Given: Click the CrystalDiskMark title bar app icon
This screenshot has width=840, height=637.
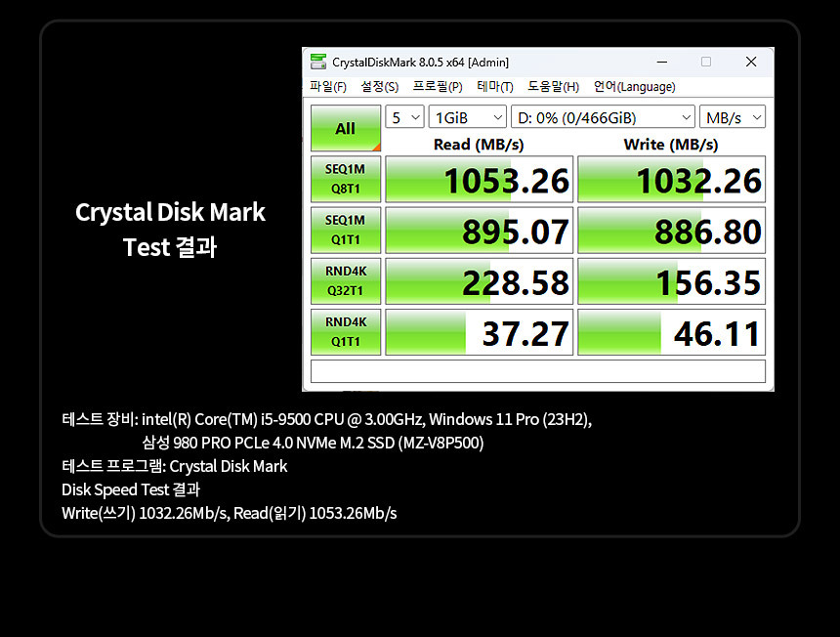Looking at the screenshot, I should click(x=318, y=62).
